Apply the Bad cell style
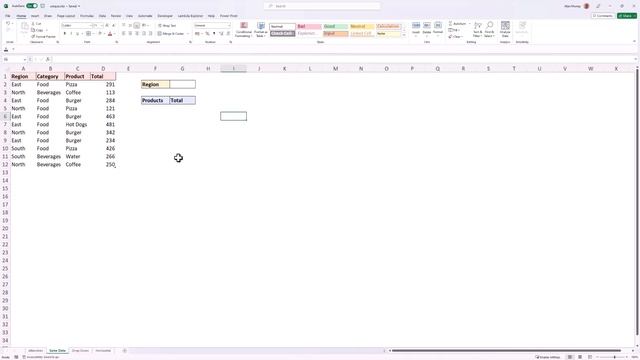This screenshot has width=640, height=360. [x=309, y=27]
